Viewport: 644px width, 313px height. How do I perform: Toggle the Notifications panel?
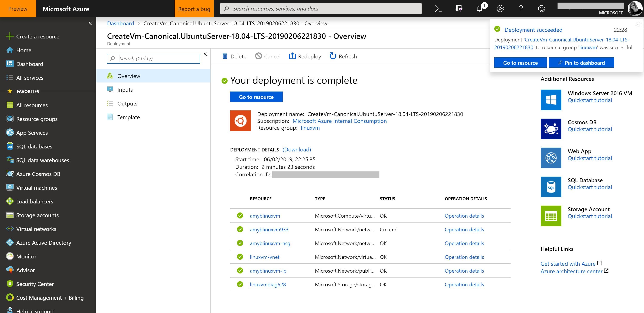[480, 8]
